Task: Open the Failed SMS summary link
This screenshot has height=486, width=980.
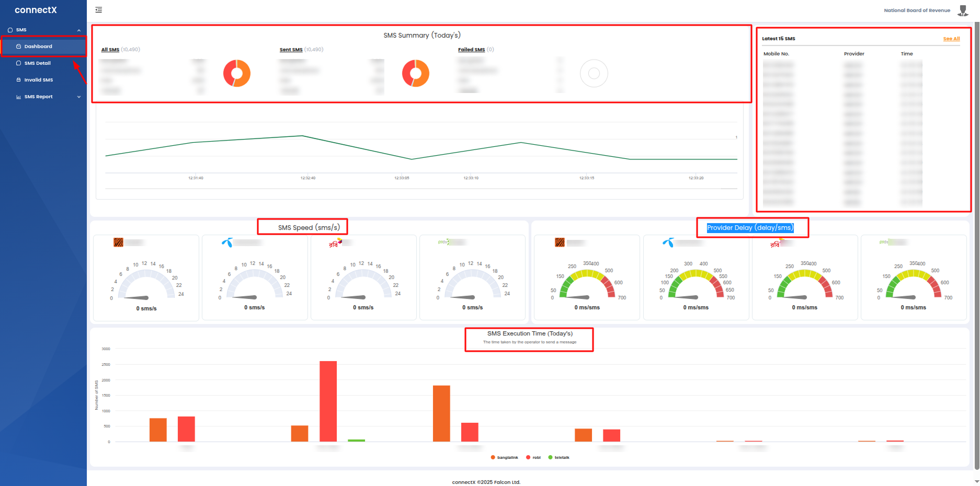Action: click(x=471, y=50)
